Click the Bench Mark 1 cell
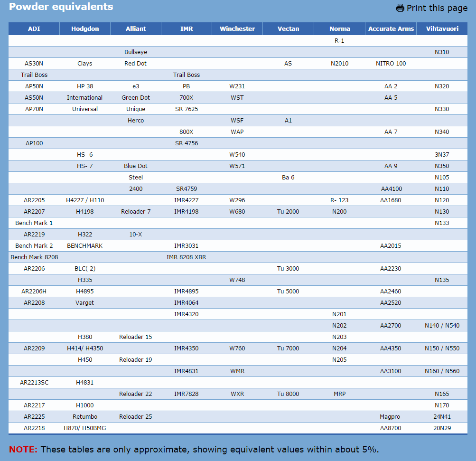This screenshot has width=476, height=461. click(x=34, y=223)
